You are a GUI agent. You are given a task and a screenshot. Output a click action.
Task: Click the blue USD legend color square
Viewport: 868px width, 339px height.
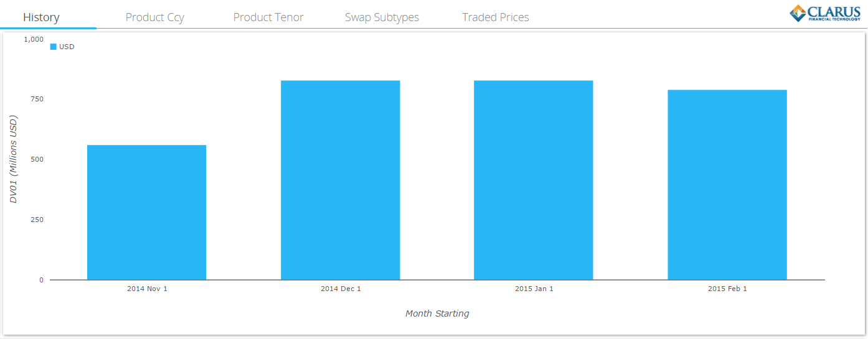pos(53,47)
